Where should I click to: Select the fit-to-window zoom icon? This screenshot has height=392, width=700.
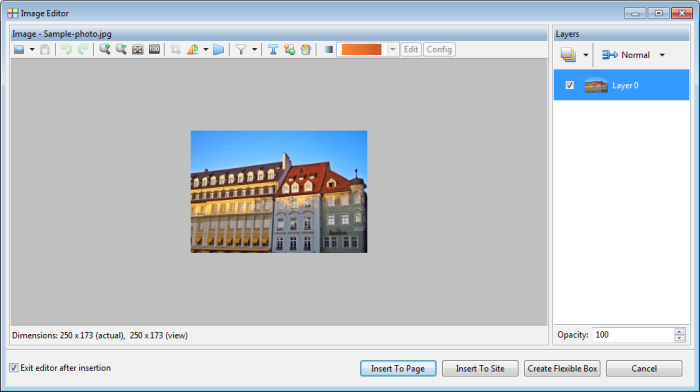(138, 50)
